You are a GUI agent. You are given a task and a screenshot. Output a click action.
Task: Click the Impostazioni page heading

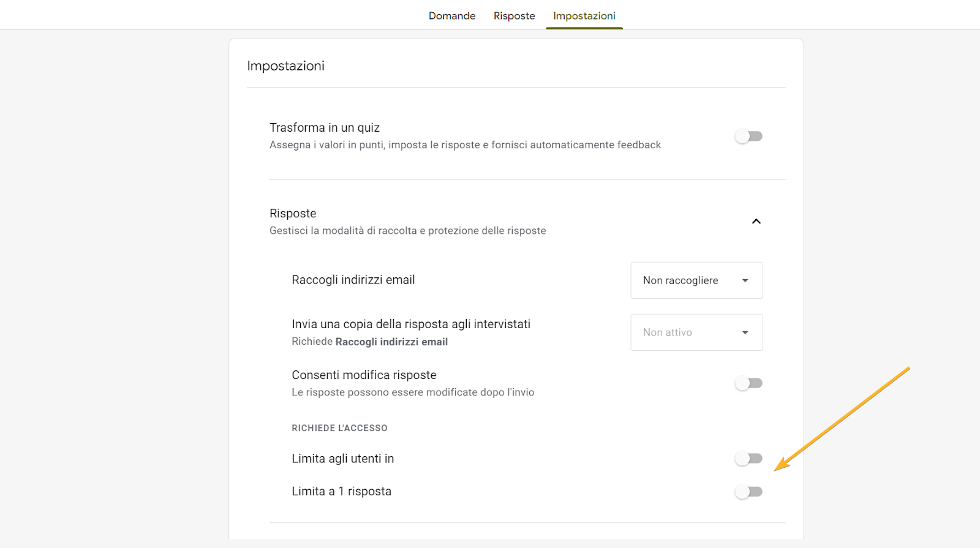coord(285,66)
